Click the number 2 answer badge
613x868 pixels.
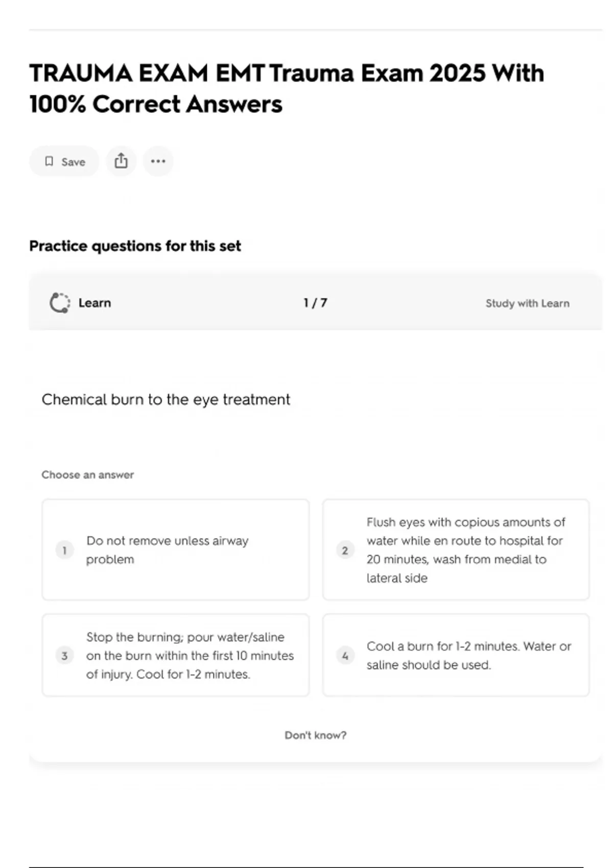tap(345, 550)
